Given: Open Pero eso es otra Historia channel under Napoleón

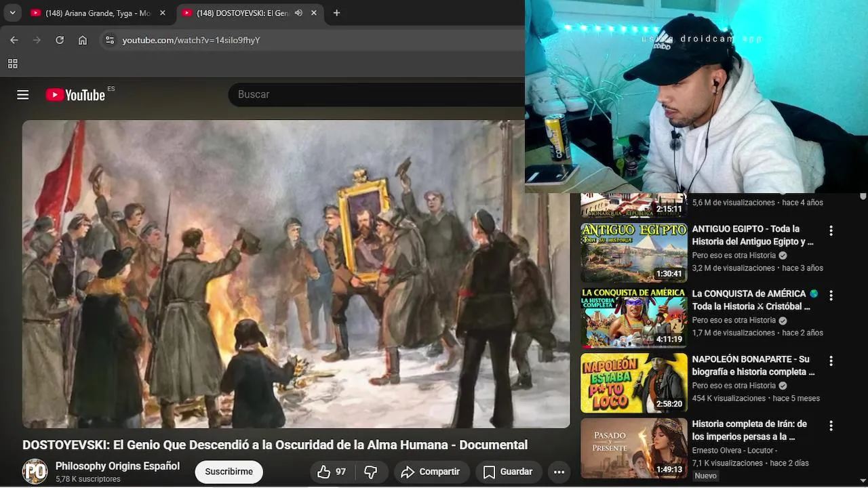Looking at the screenshot, I should pos(734,386).
